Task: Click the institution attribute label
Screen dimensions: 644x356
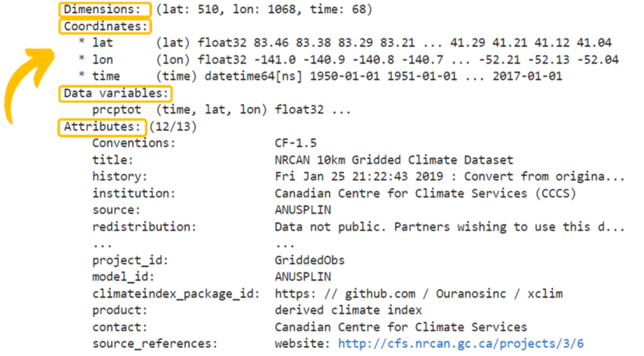Action: (132, 193)
